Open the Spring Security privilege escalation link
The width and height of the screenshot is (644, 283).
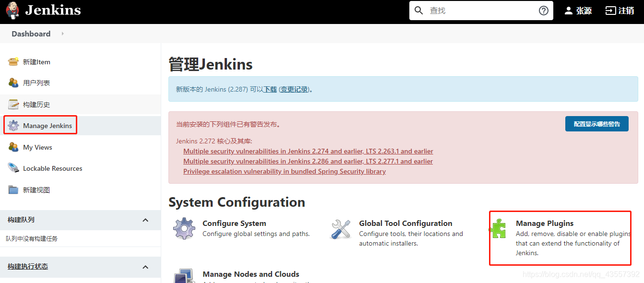285,171
